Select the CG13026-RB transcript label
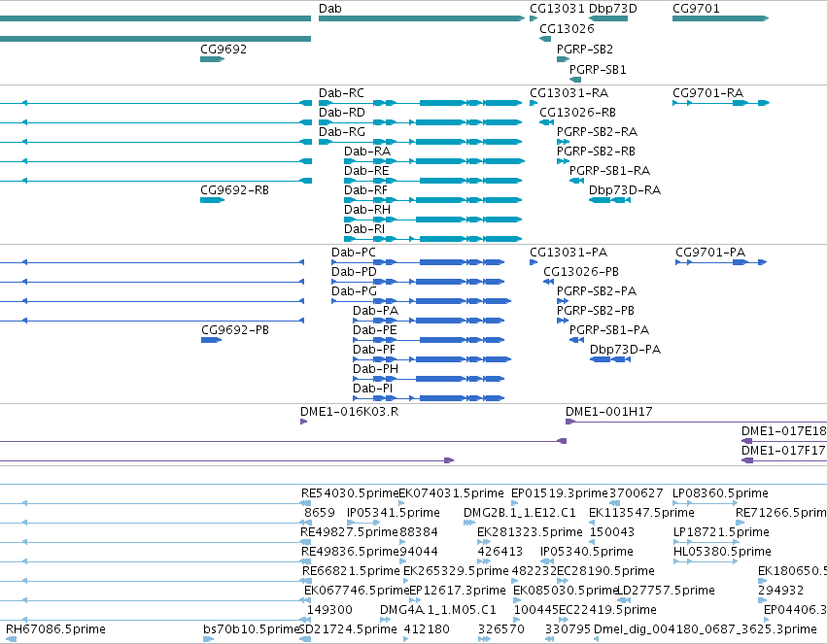Viewport: 827px width, 644px height. 577,113
